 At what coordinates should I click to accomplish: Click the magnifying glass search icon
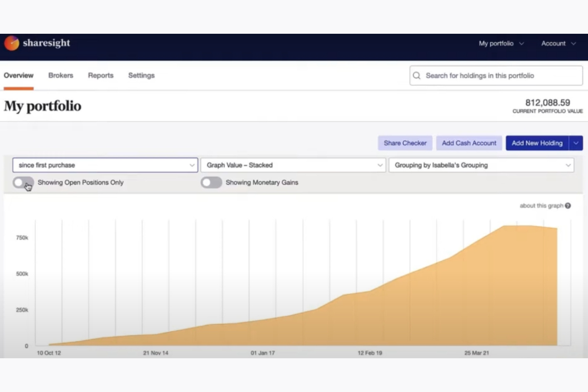coord(417,75)
